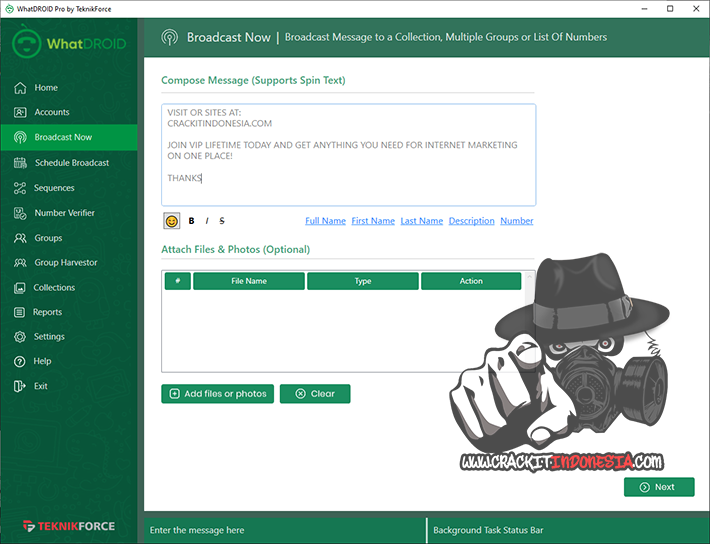Image resolution: width=710 pixels, height=544 pixels.
Task: Open the Sequences sidebar icon
Action: [x=20, y=188]
